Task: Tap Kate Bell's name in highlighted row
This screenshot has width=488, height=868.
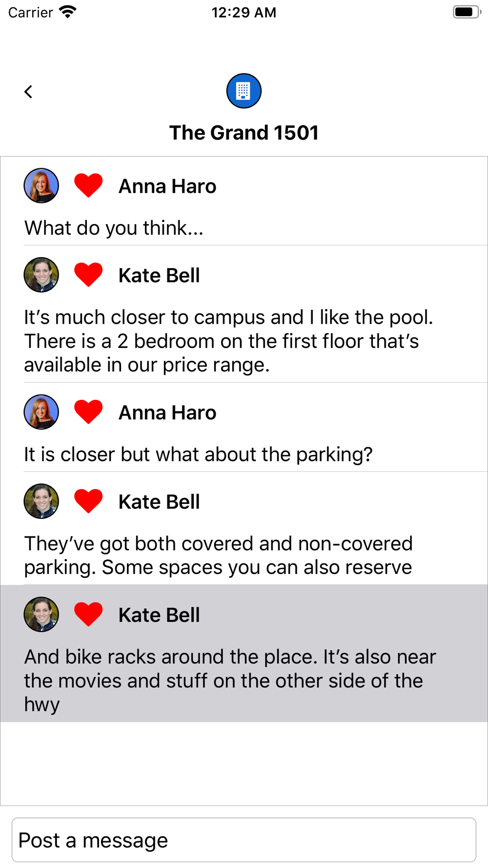Action: (159, 615)
